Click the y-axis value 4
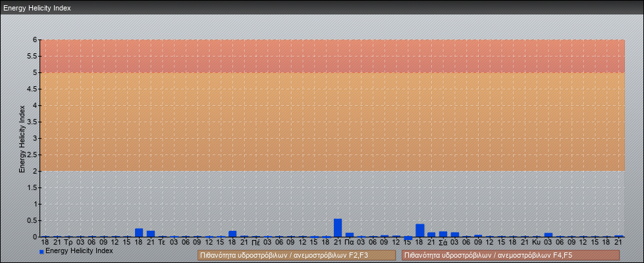Viewport: 644px width, 263px height. (36, 105)
